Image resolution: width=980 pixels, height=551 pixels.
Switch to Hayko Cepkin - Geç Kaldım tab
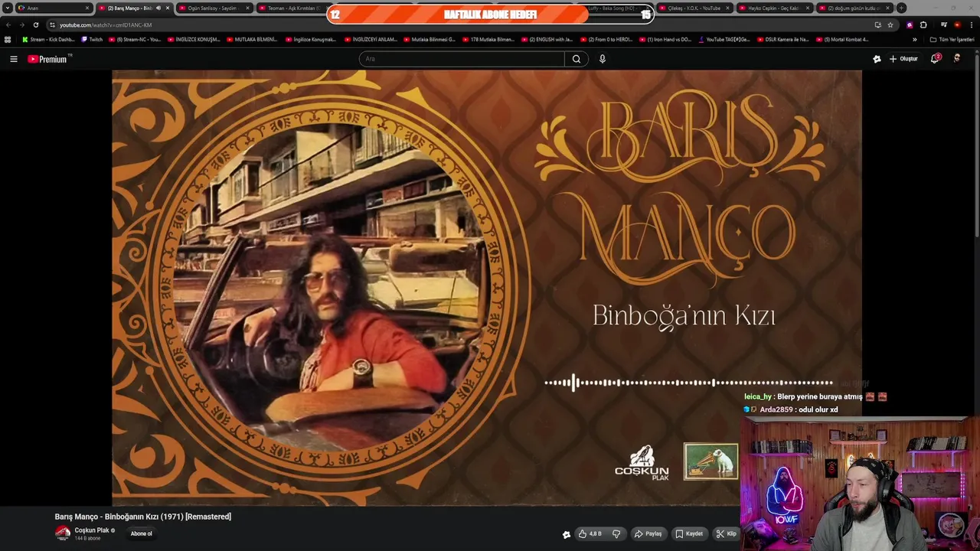tap(774, 8)
